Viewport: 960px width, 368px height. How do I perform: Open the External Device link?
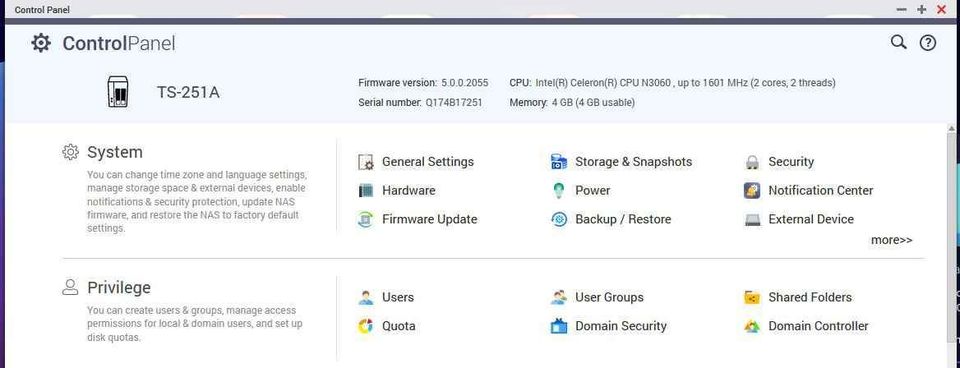[x=811, y=219]
